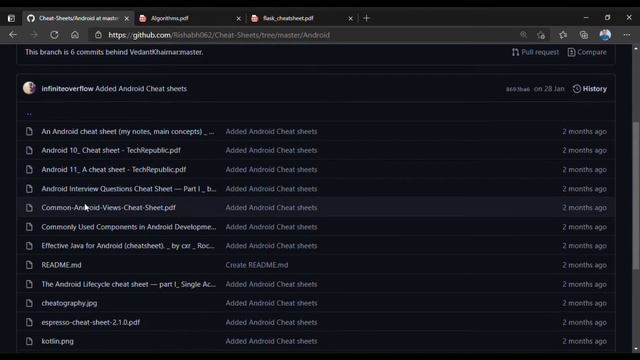Click the browser back arrow
This screenshot has height=360, width=640.
pos(13,35)
